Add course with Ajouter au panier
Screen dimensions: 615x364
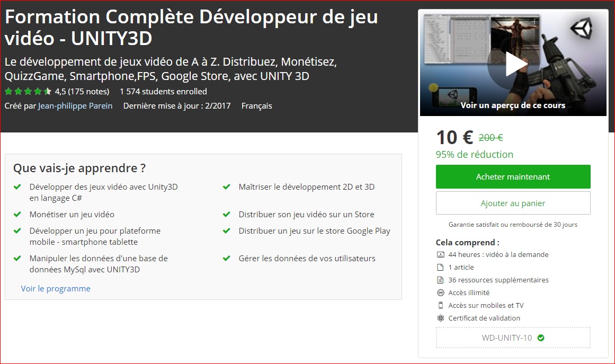coord(513,203)
